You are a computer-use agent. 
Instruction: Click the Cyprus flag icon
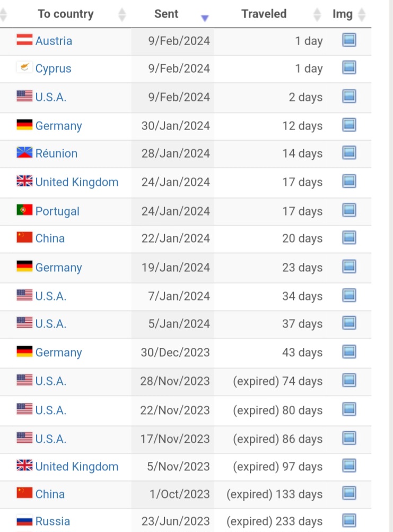point(24,67)
